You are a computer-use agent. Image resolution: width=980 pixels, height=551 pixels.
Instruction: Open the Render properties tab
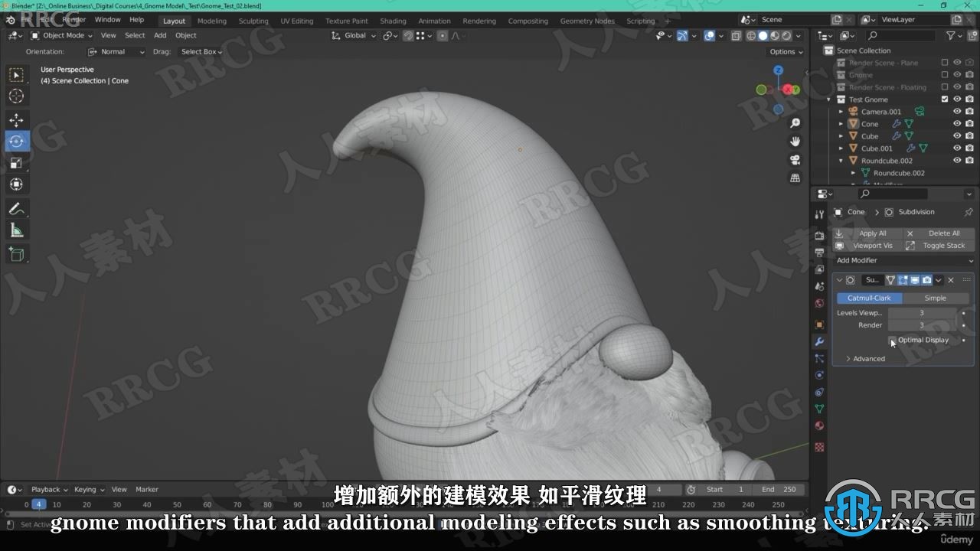coord(819,236)
